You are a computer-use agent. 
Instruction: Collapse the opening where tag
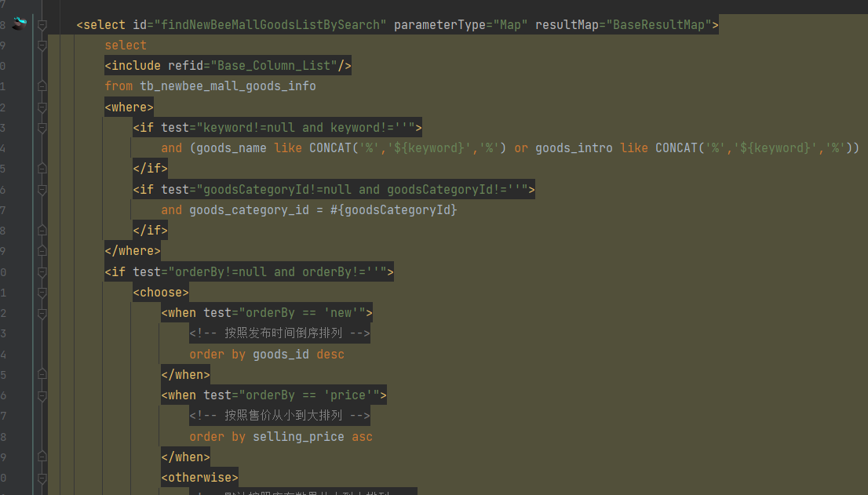coord(42,107)
